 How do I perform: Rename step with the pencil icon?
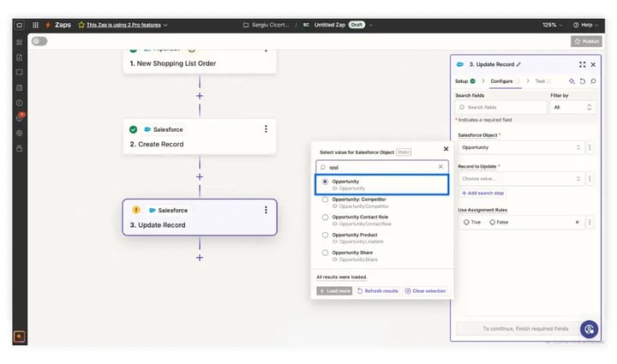(x=518, y=64)
